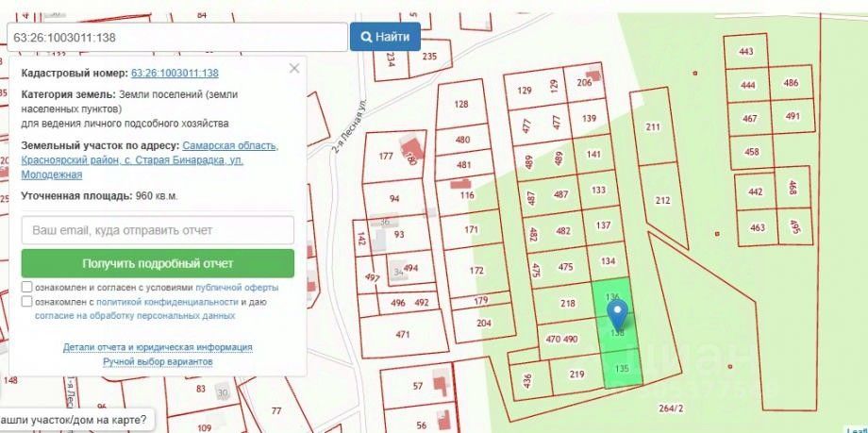
Task: Click the red building on parcel 116
Action: [460, 183]
